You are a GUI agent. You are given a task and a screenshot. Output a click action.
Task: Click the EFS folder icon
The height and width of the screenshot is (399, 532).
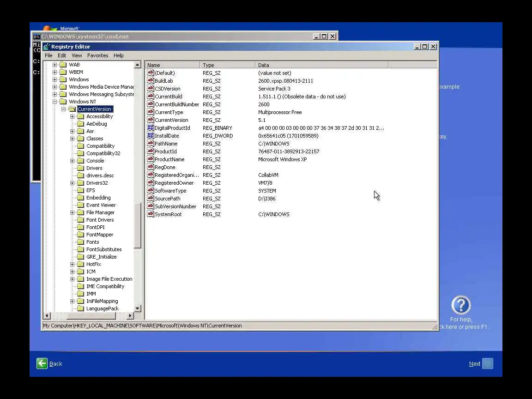click(x=80, y=190)
